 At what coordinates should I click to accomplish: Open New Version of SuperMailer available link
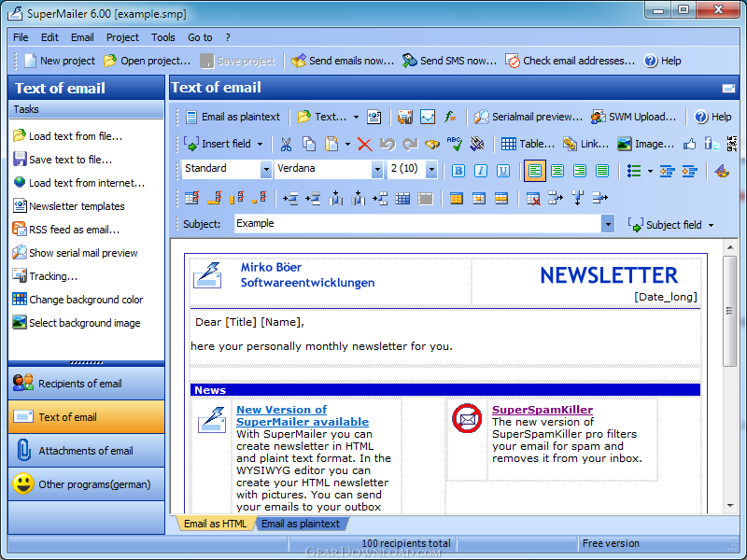303,415
